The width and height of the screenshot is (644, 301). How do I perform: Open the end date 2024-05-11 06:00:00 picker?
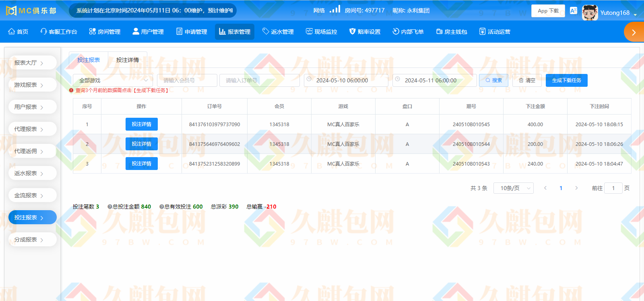pos(435,80)
